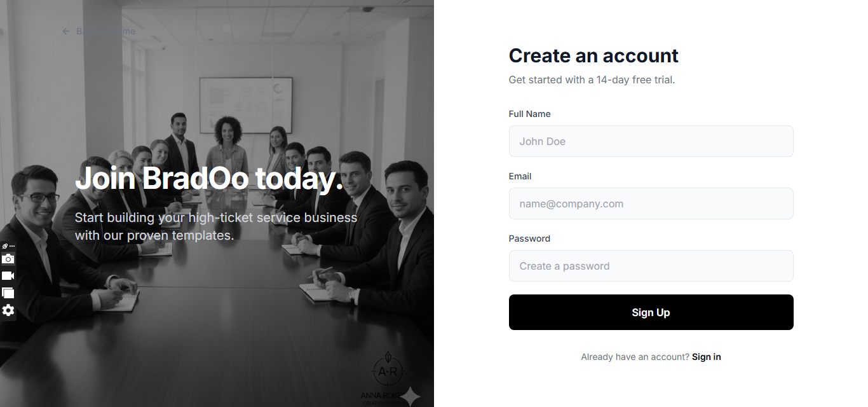
Task: Click the Password field label
Action: click(529, 238)
